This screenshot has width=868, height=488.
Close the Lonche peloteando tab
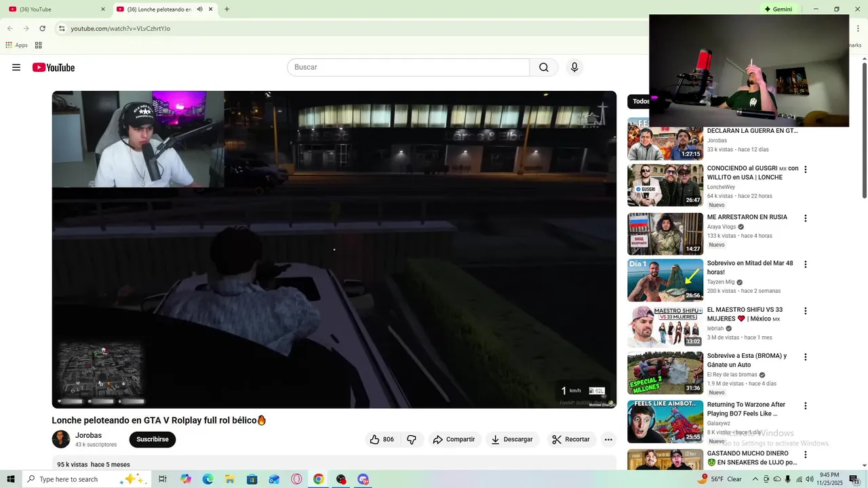(210, 9)
